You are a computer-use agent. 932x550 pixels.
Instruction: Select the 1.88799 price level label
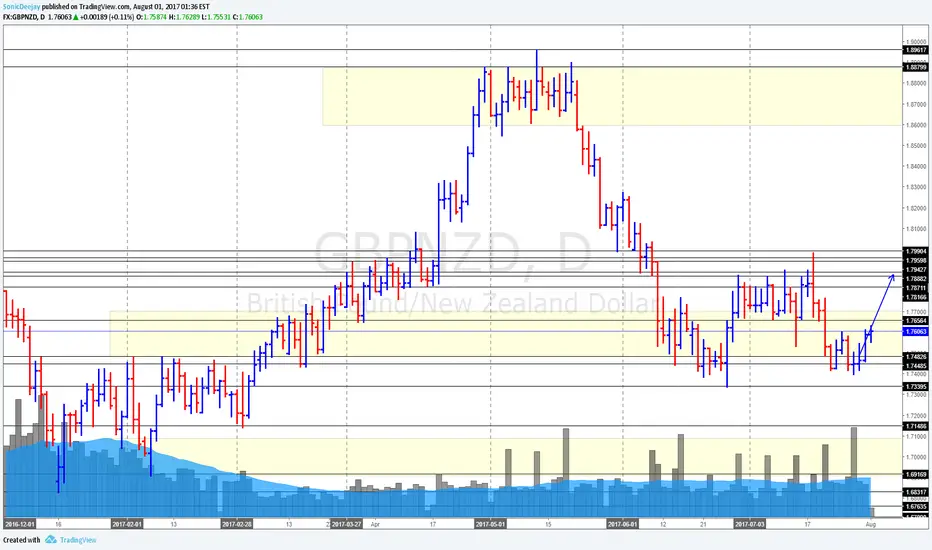pos(915,67)
